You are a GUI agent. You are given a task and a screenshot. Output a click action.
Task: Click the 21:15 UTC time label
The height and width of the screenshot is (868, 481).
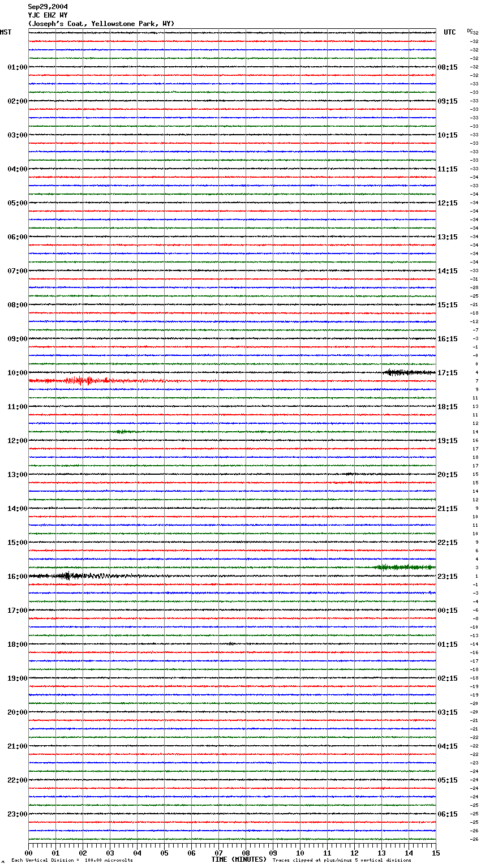tap(448, 509)
